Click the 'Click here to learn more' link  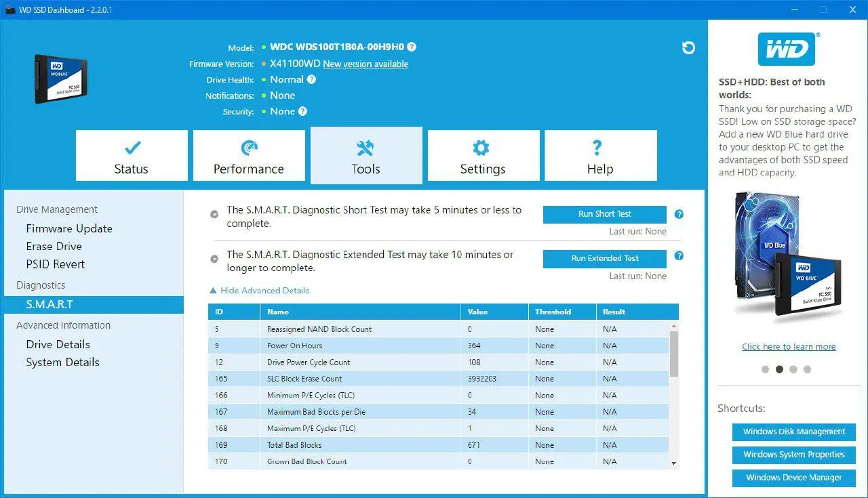(789, 347)
